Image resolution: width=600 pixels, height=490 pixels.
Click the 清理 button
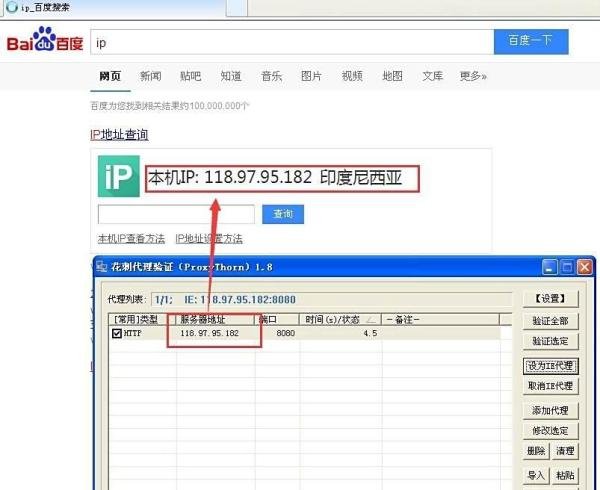(565, 451)
